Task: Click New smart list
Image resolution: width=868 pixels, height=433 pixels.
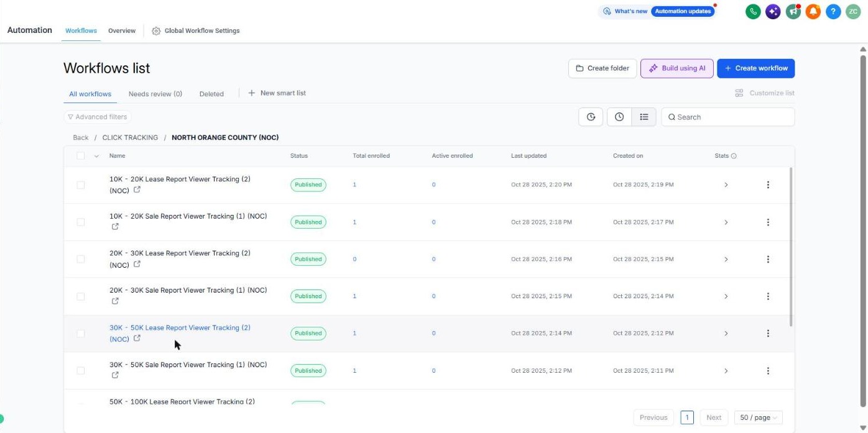Action: (277, 93)
